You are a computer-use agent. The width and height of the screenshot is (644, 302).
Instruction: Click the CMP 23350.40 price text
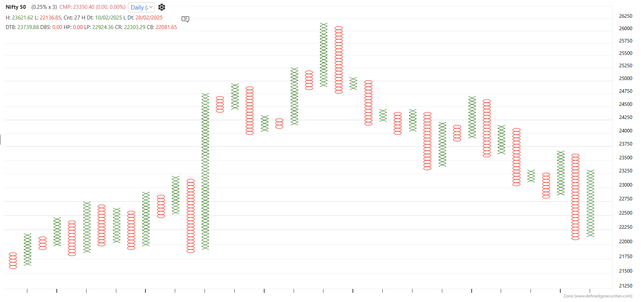pos(92,7)
